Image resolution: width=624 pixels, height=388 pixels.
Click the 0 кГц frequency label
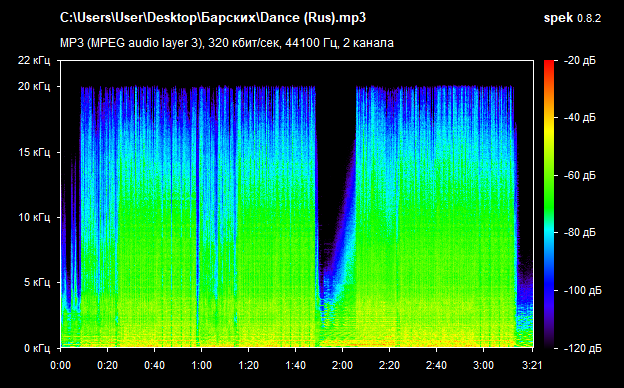pyautogui.click(x=37, y=349)
